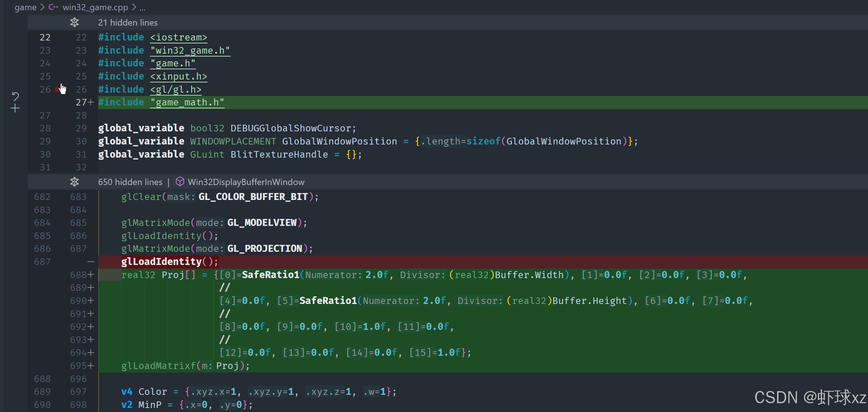Click the <xinput.h> include path
The image size is (868, 412).
click(x=179, y=77)
